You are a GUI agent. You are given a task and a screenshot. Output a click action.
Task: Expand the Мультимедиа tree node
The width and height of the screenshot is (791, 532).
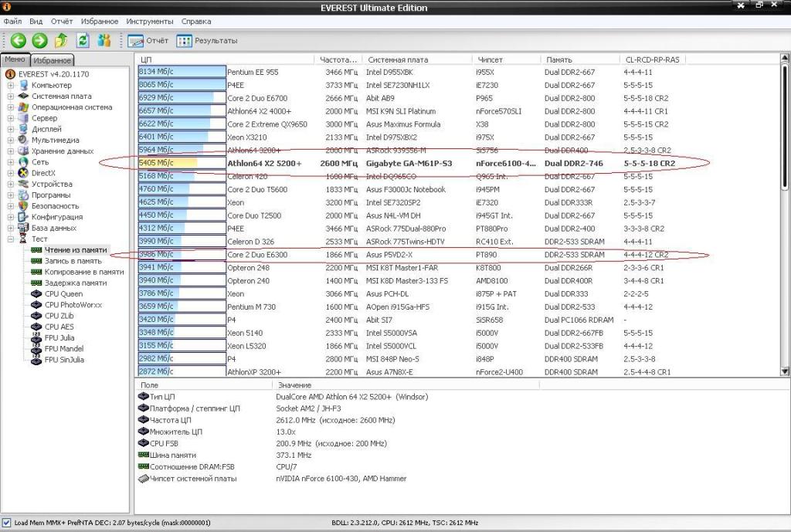pyautogui.click(x=11, y=141)
